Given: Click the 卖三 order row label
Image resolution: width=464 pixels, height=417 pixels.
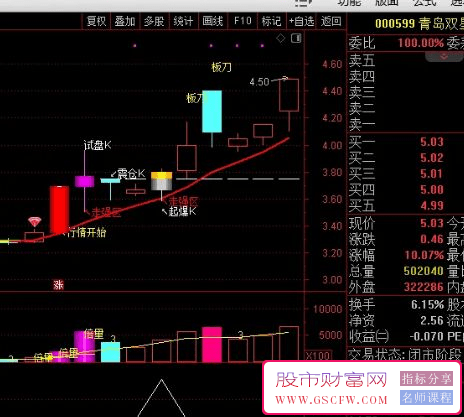Looking at the screenshot, I should coord(362,93).
